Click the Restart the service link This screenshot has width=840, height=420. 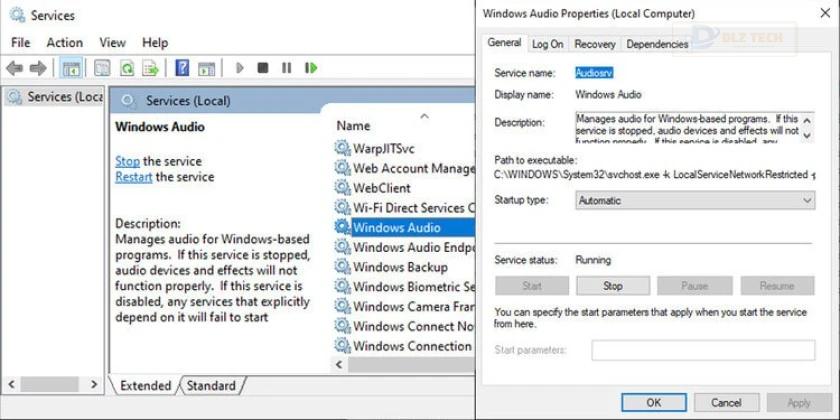coord(134,177)
